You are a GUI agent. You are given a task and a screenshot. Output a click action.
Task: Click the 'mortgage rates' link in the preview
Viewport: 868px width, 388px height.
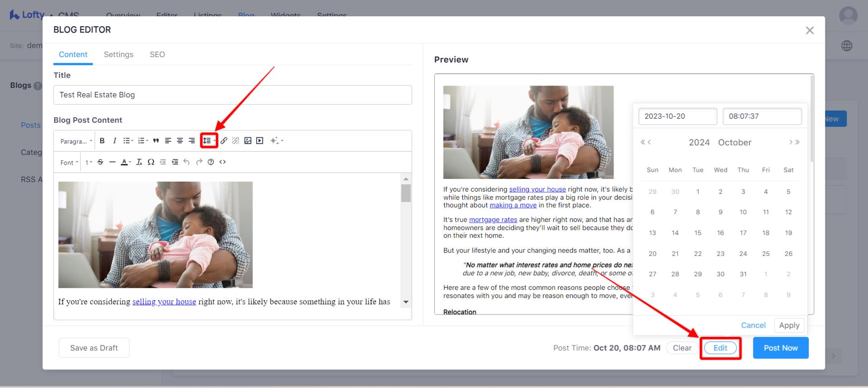click(493, 220)
